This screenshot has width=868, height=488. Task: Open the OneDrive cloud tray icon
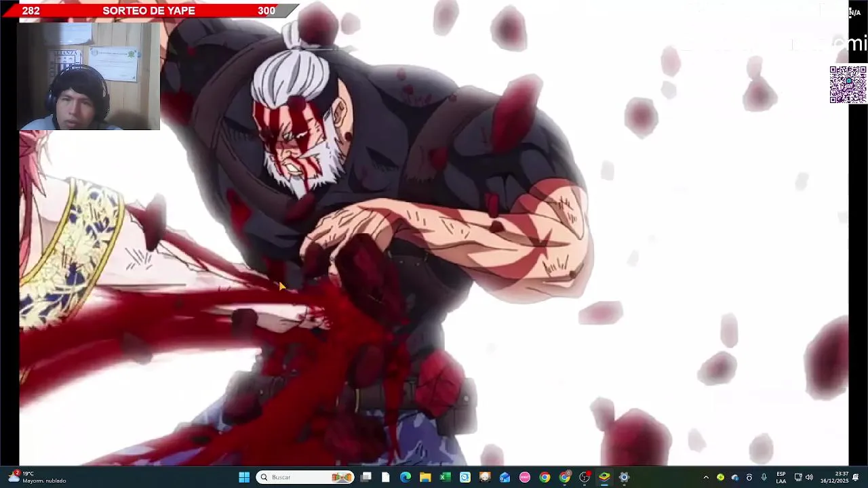click(734, 477)
